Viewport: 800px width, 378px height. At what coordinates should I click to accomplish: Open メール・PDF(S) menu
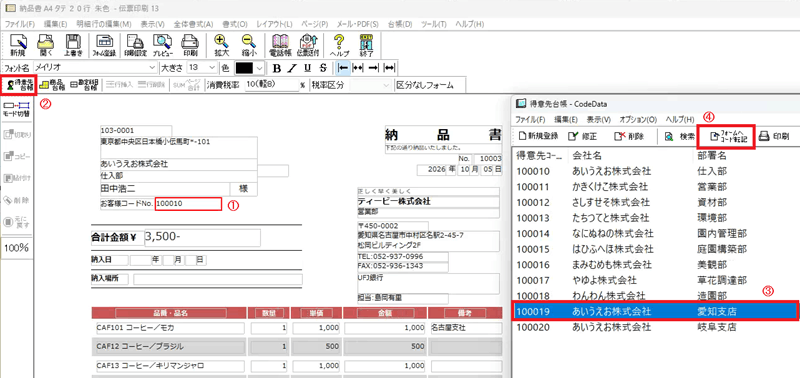[358, 24]
